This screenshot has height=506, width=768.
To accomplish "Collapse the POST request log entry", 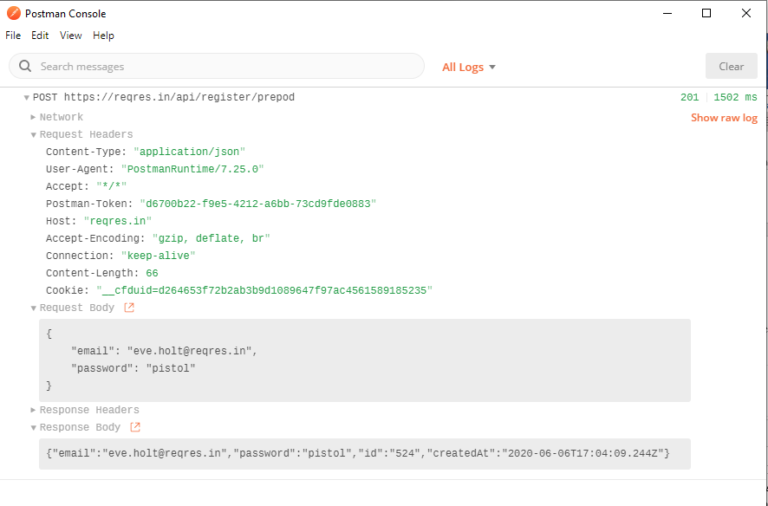I will click(x=26, y=97).
